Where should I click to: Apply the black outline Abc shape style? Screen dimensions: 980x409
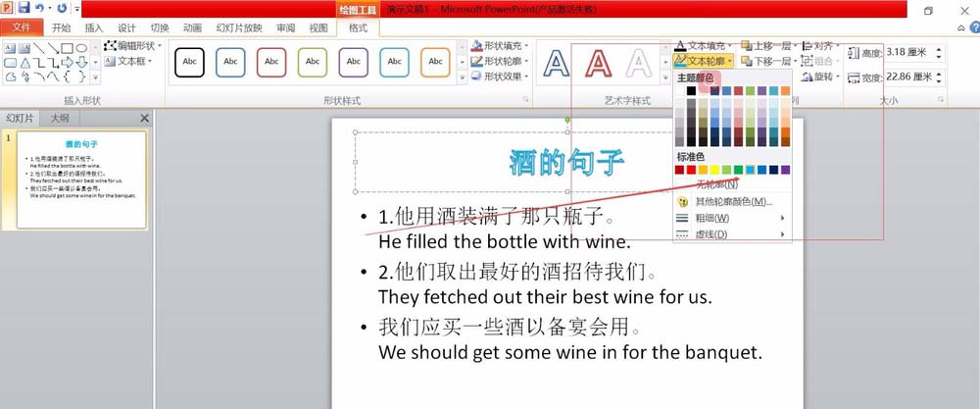pos(189,62)
